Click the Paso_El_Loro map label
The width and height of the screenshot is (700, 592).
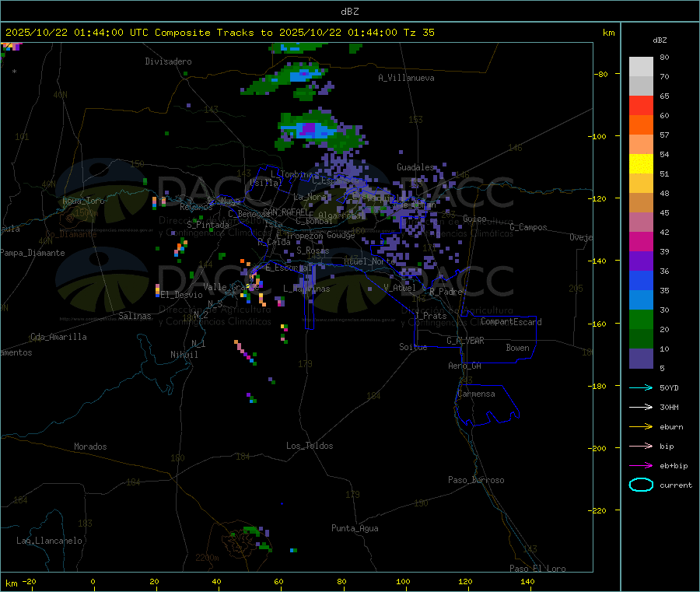[x=537, y=569]
